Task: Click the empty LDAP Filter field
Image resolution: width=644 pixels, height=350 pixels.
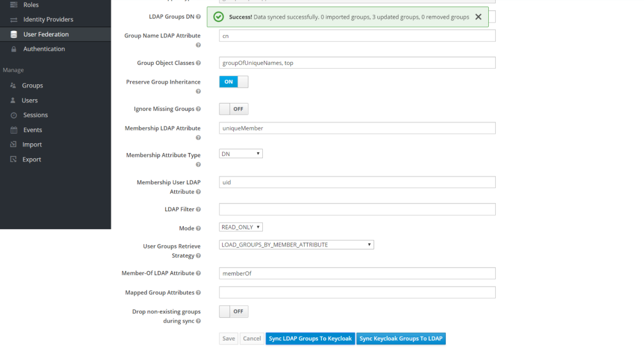Action: tap(357, 210)
